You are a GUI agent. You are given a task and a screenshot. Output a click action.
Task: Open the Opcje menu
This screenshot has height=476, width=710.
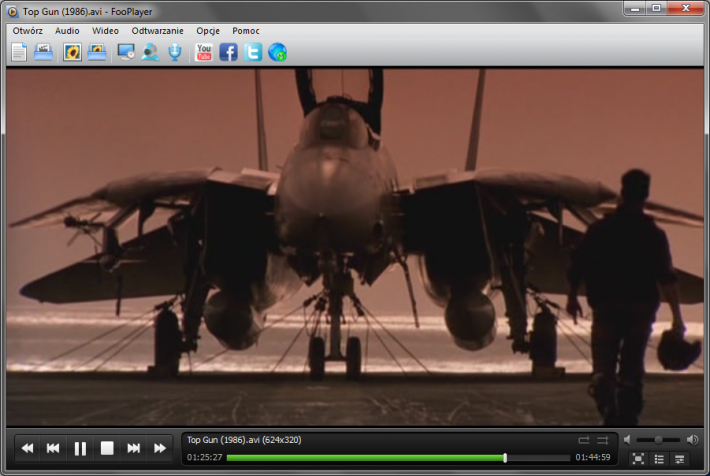[208, 31]
